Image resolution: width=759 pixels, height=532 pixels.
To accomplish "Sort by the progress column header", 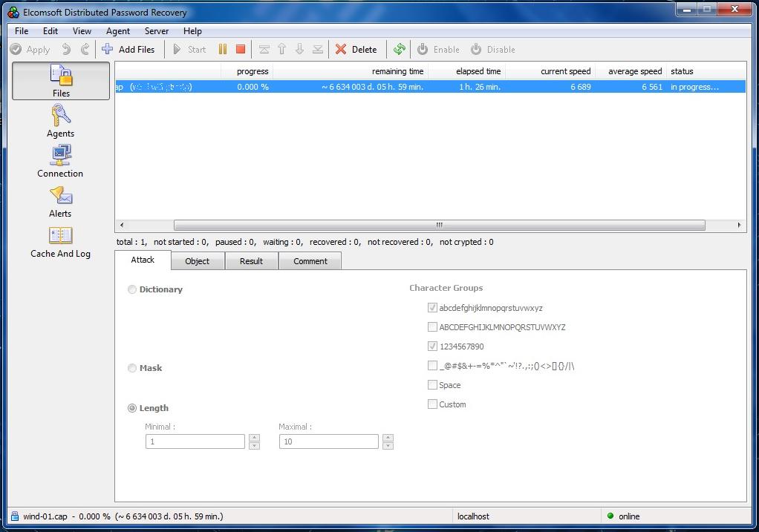I will click(x=247, y=71).
